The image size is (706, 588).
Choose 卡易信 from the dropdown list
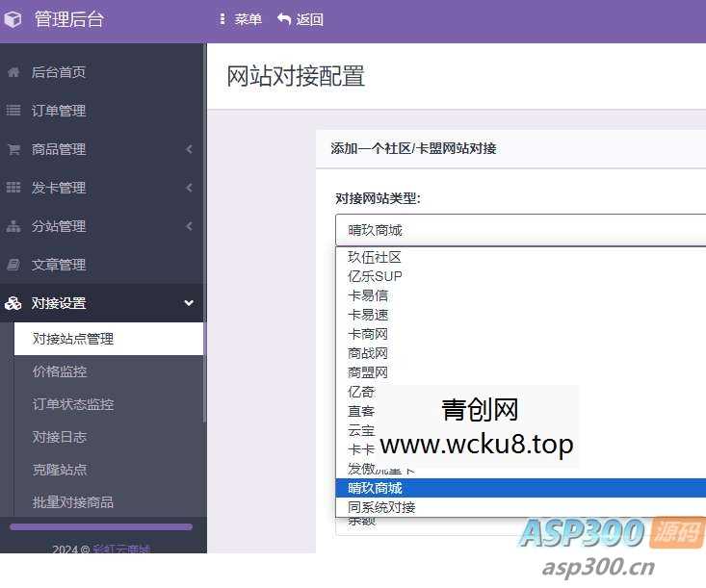point(520,295)
